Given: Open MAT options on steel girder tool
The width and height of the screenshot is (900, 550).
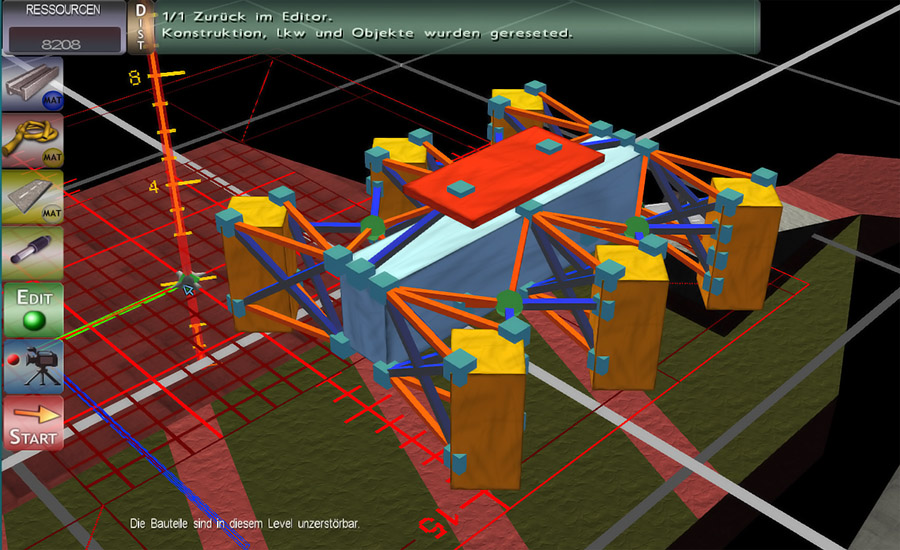Looking at the screenshot, I should (x=52, y=100).
